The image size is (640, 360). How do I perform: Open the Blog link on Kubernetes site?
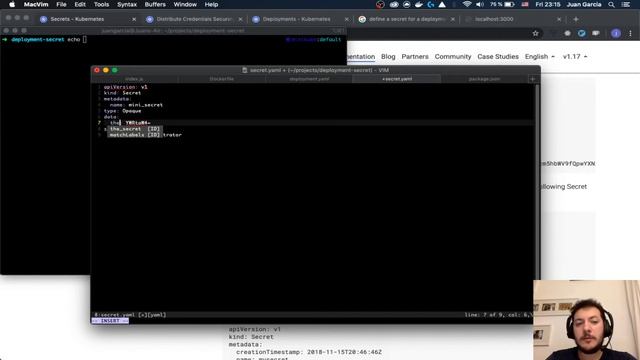[388, 56]
